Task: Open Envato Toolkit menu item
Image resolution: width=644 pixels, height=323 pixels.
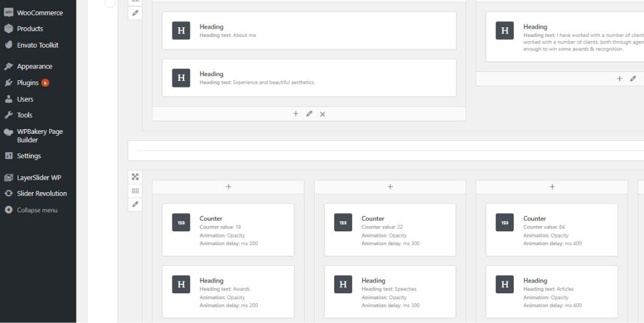Action: tap(38, 45)
